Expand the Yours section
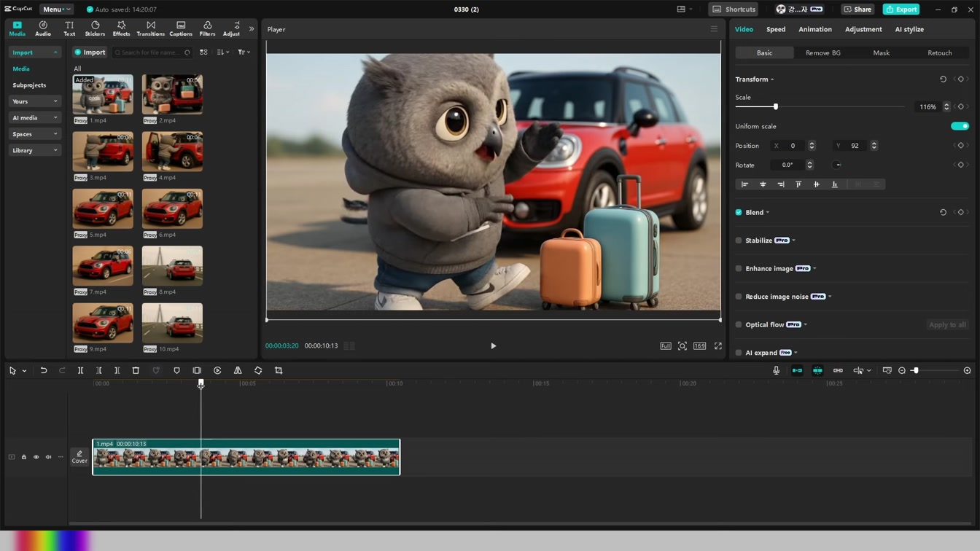Screen dimensions: 980x551 [x=34, y=101]
